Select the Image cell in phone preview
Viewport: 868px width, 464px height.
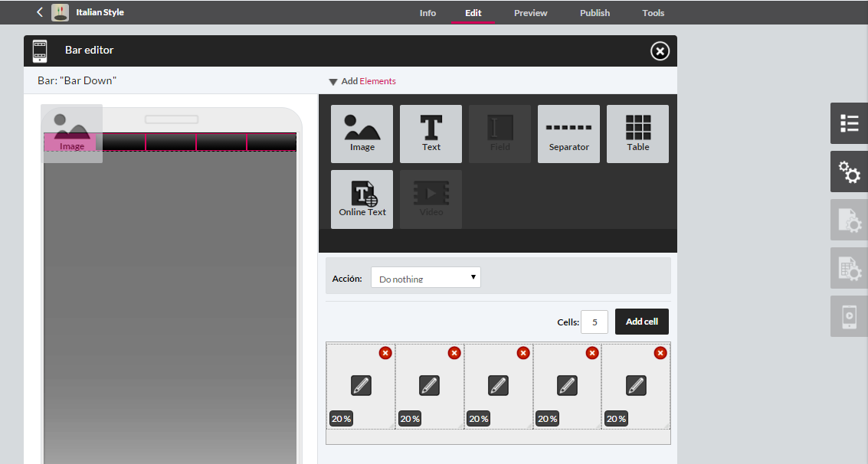[70, 142]
